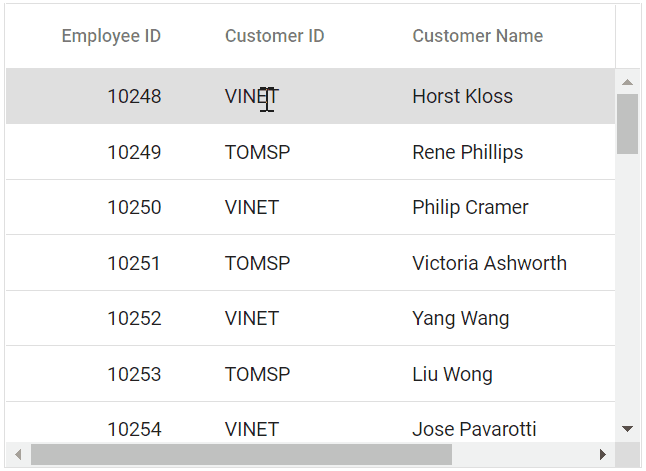Click the Philip Cramer cell

pos(470,208)
